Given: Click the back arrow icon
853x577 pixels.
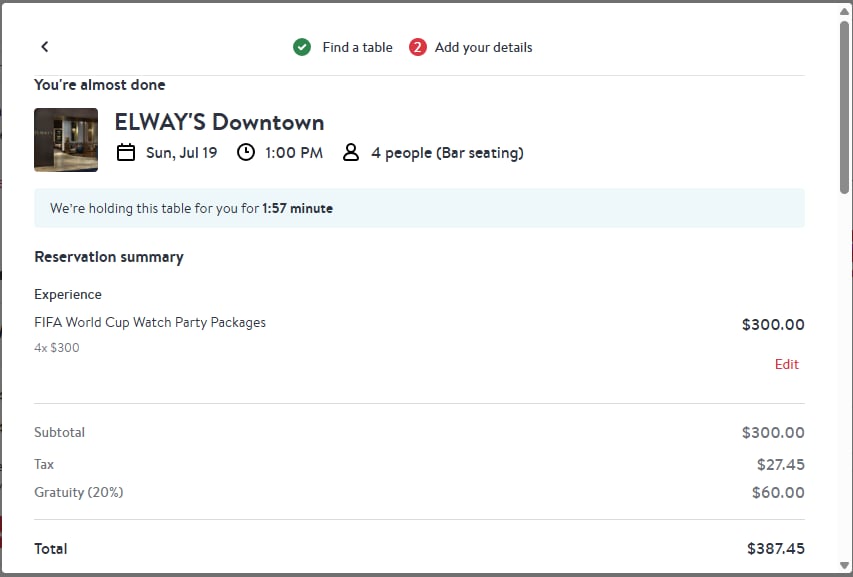Looking at the screenshot, I should click(45, 47).
